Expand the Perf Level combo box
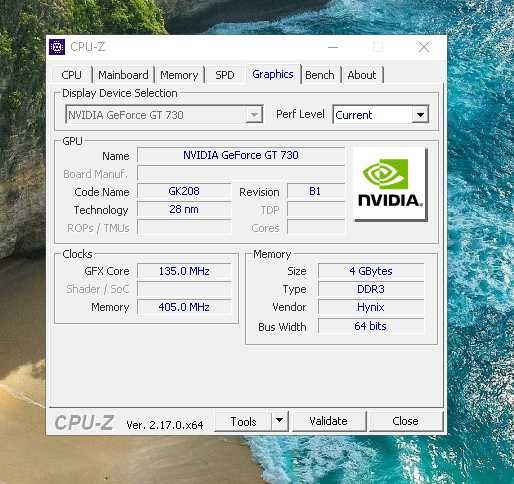 (381, 115)
